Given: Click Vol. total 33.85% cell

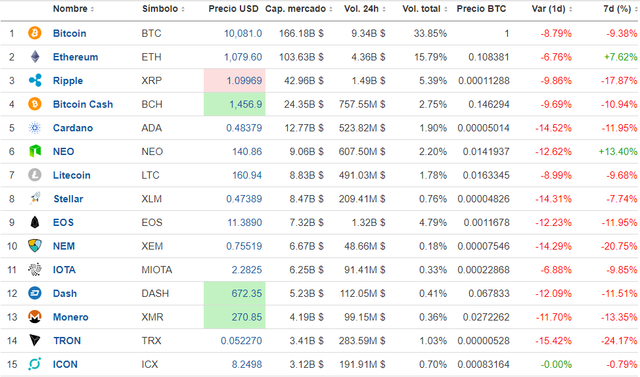Looking at the screenshot, I should (430, 33).
